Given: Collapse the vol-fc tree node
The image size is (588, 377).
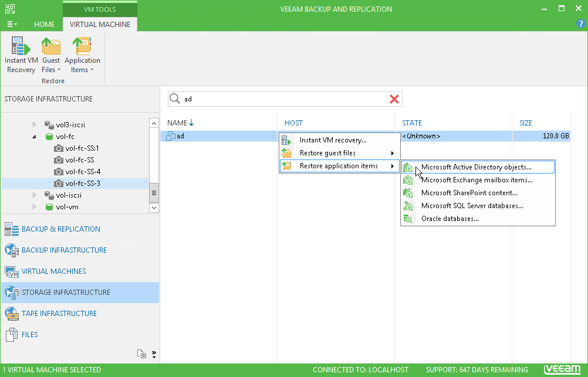Looking at the screenshot, I should coord(34,137).
